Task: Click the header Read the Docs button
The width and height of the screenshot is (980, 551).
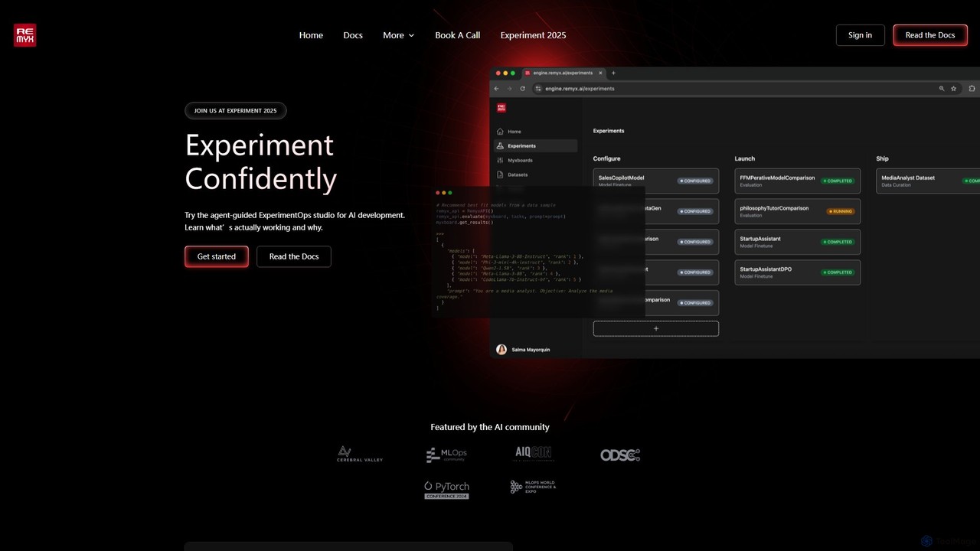Action: click(930, 35)
